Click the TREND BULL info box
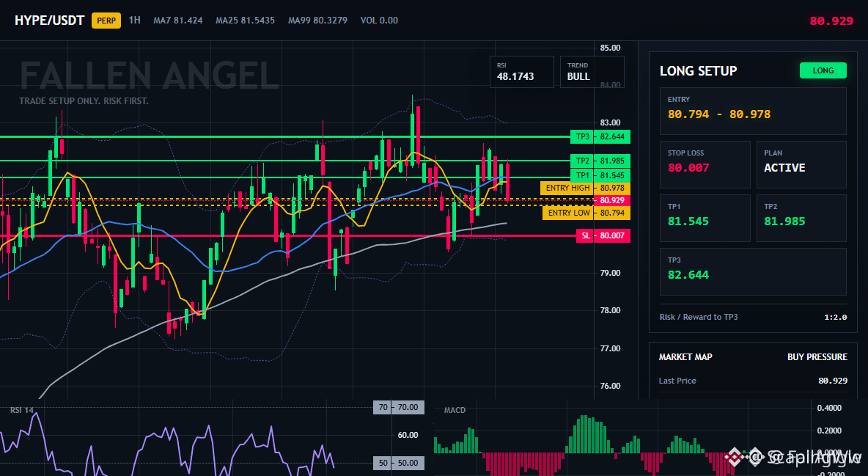This screenshot has height=476, width=868. (592, 71)
